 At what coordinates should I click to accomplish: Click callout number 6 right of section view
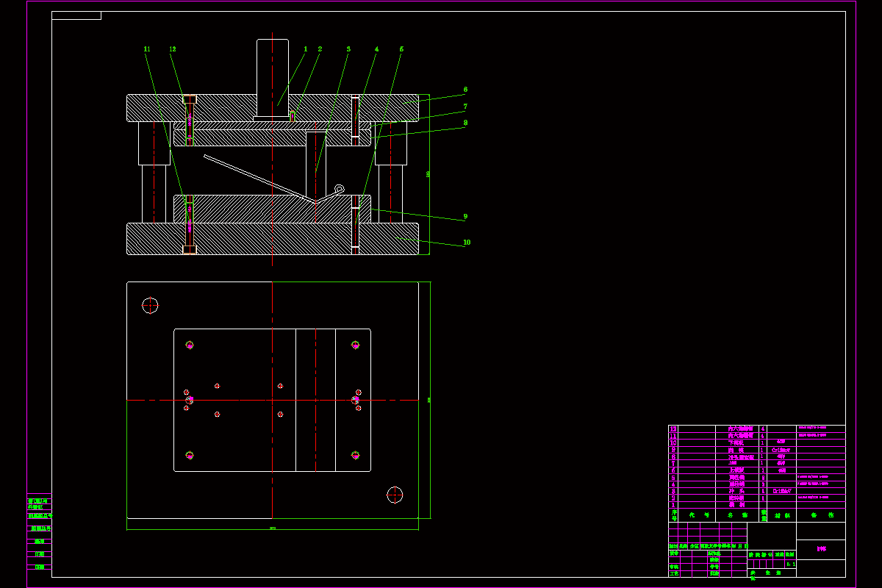tap(465, 90)
